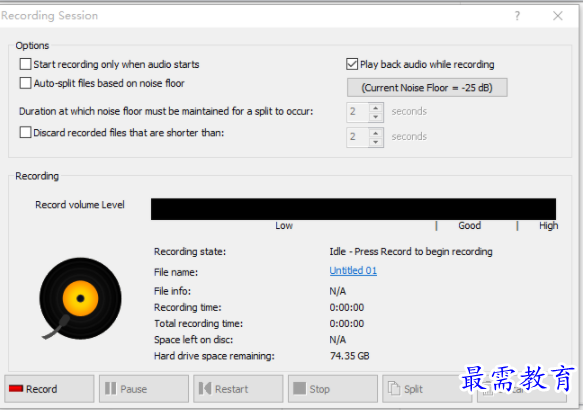The width and height of the screenshot is (583, 410).
Task: Decrease noise floor split duration seconds
Action: tap(376, 117)
